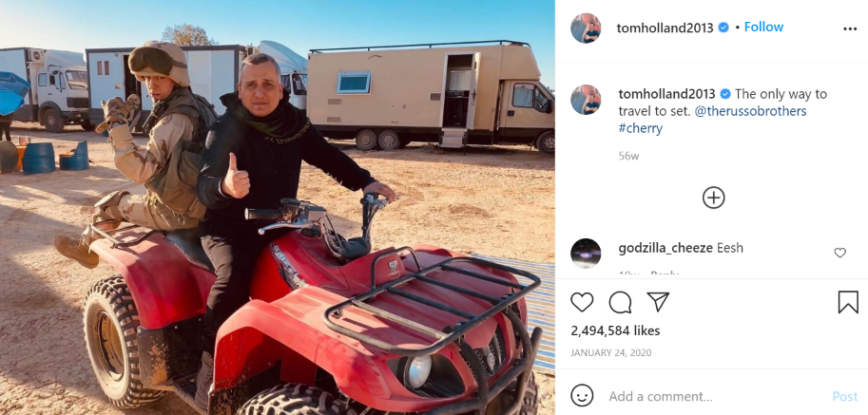Open the tomholland2013 username in the header
The image size is (868, 415).
point(665,28)
